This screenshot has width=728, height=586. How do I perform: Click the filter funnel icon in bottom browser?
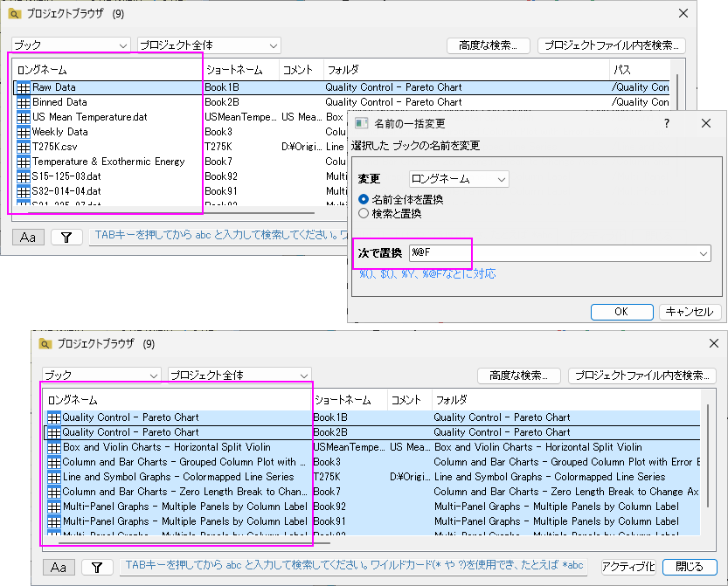(x=97, y=567)
